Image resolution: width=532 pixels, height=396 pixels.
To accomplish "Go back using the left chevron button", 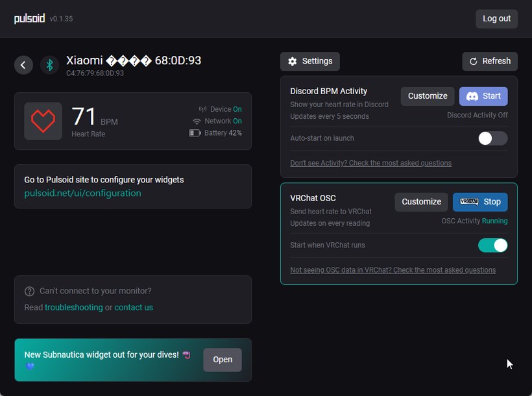I will 23,65.
